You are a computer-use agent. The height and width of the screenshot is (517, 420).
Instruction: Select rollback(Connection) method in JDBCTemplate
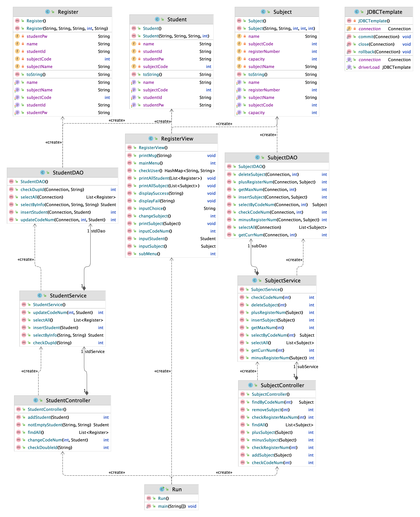pos(379,52)
